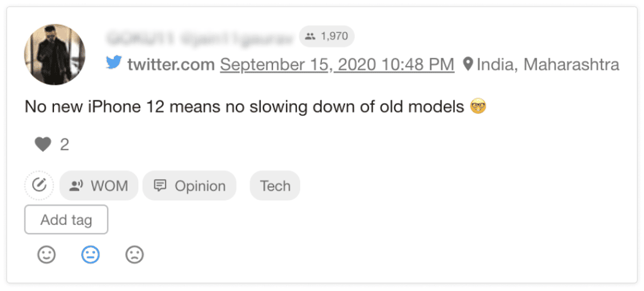Click the blue Twitter bird icon

[114, 63]
